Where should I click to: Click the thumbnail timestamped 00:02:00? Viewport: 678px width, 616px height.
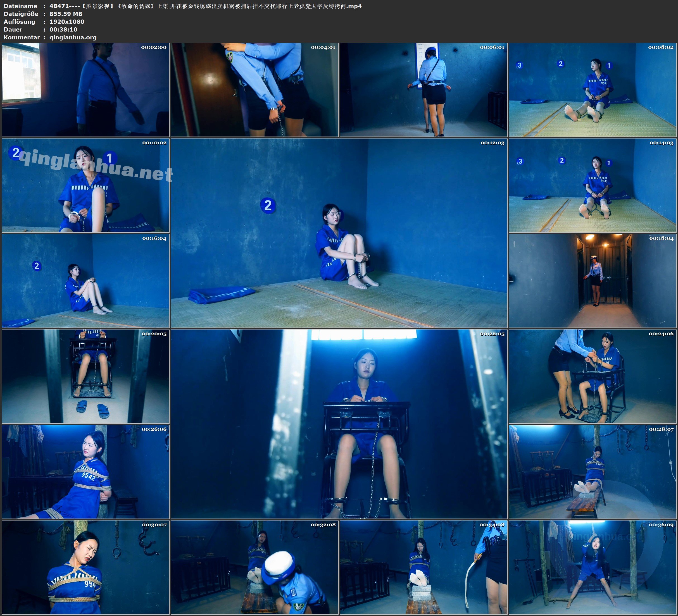pos(85,89)
